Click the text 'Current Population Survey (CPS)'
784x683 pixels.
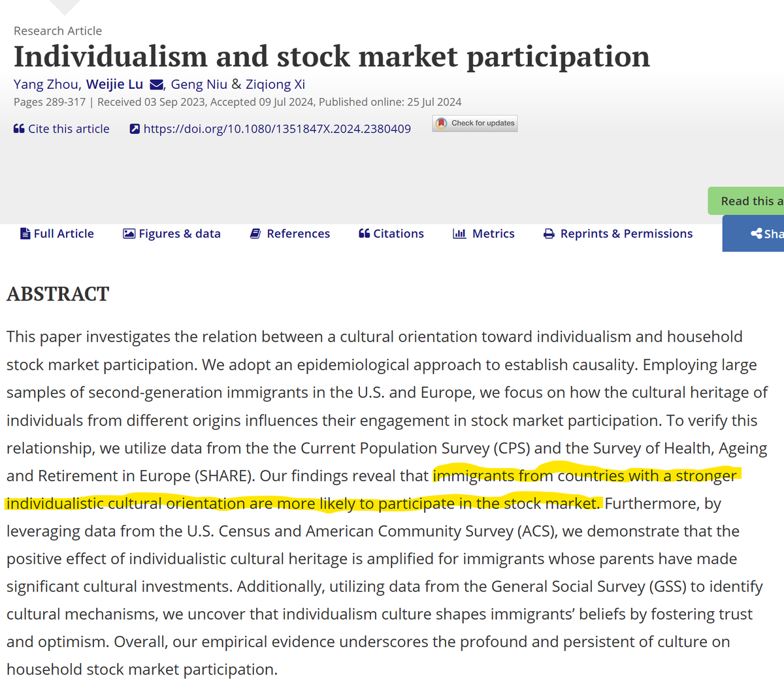click(x=415, y=449)
